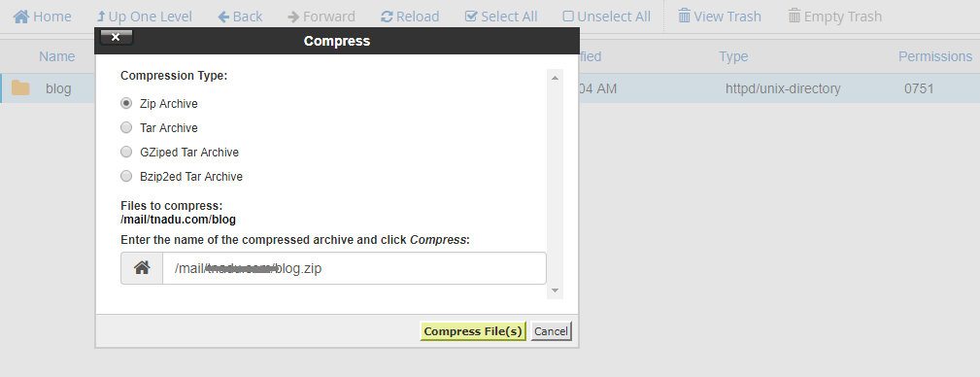
Task: Select GZiped Tar Archive compression type
Action: [x=126, y=152]
